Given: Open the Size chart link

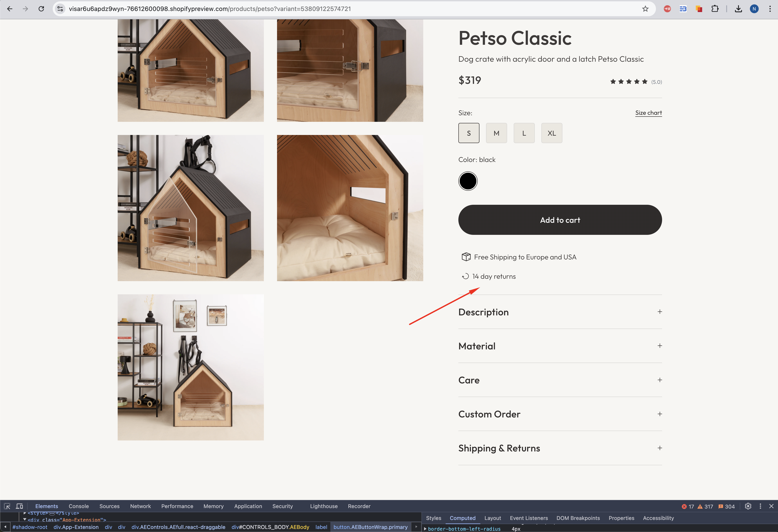Looking at the screenshot, I should click(648, 113).
